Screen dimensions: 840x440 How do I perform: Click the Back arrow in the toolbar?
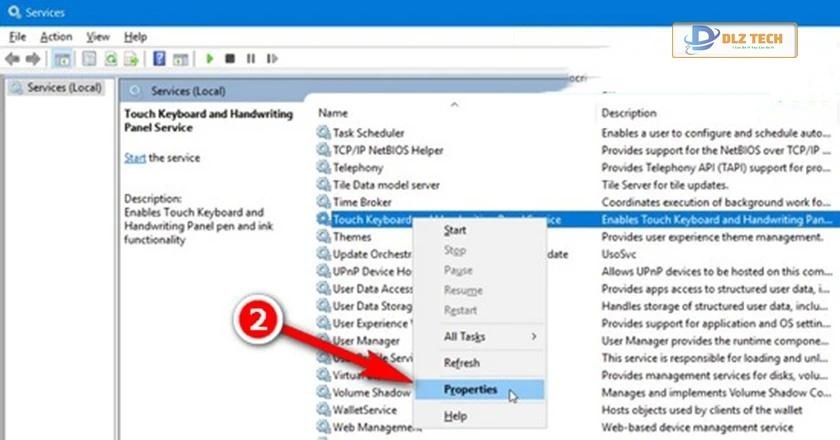click(x=14, y=59)
